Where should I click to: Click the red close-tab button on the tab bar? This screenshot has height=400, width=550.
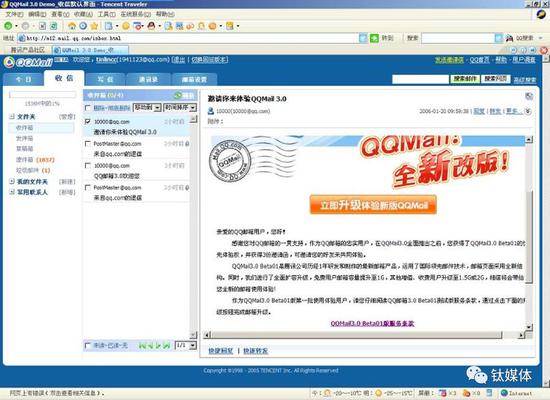point(544,50)
